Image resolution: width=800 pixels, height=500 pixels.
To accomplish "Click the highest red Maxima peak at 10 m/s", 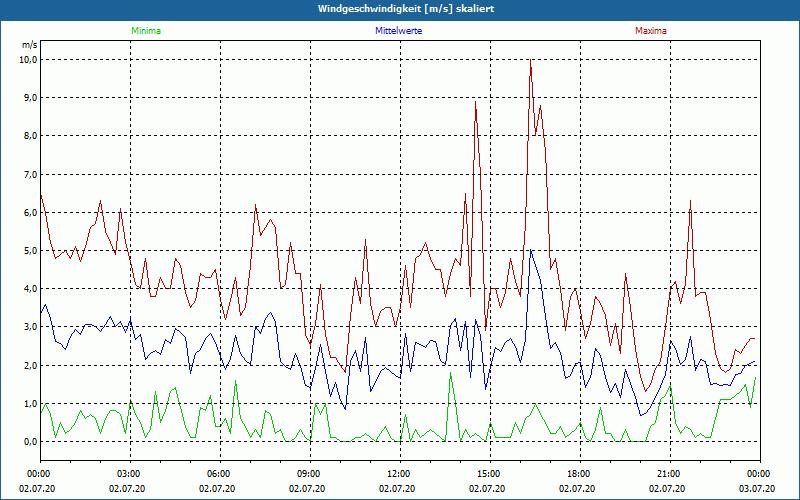I will tap(530, 60).
